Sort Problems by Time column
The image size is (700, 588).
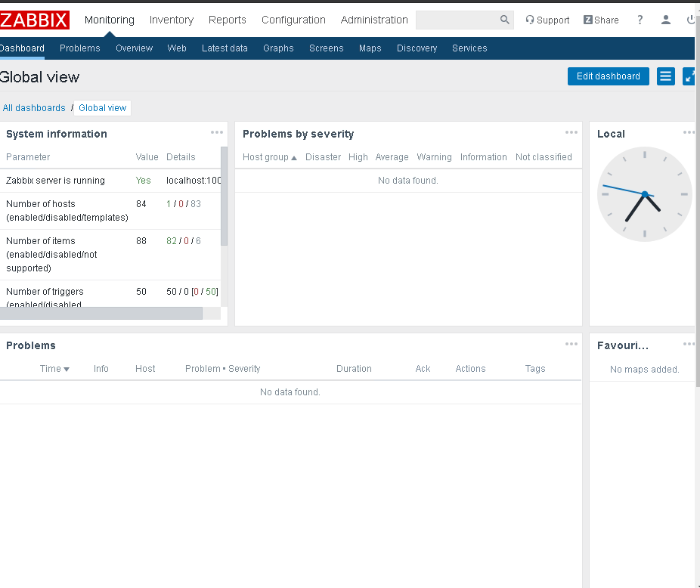(54, 369)
